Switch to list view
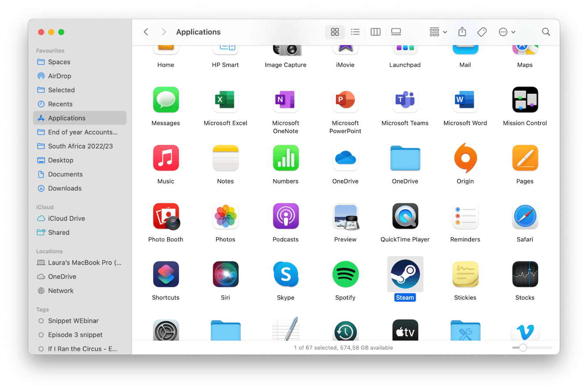This screenshot has height=392, width=588. click(x=355, y=32)
